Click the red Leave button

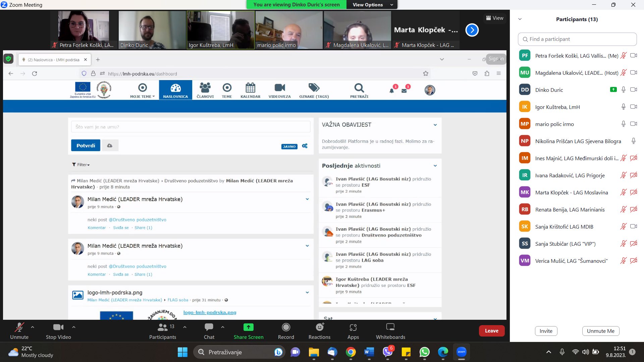(491, 331)
